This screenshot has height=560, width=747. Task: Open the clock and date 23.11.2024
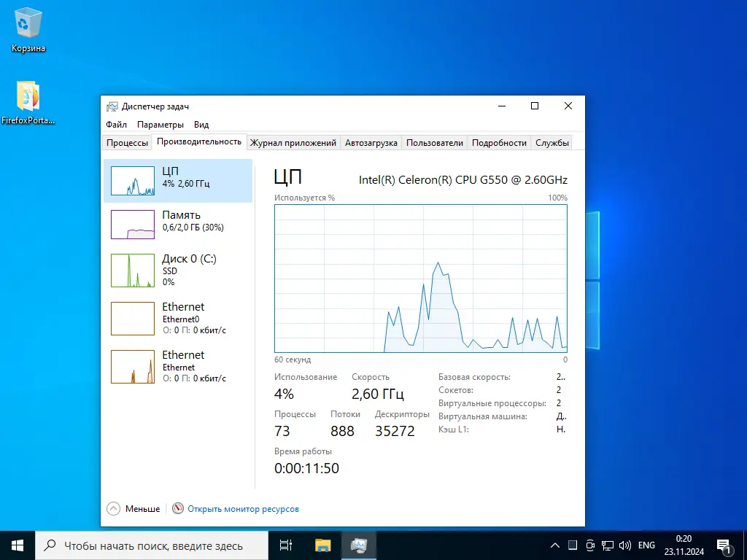(x=684, y=545)
